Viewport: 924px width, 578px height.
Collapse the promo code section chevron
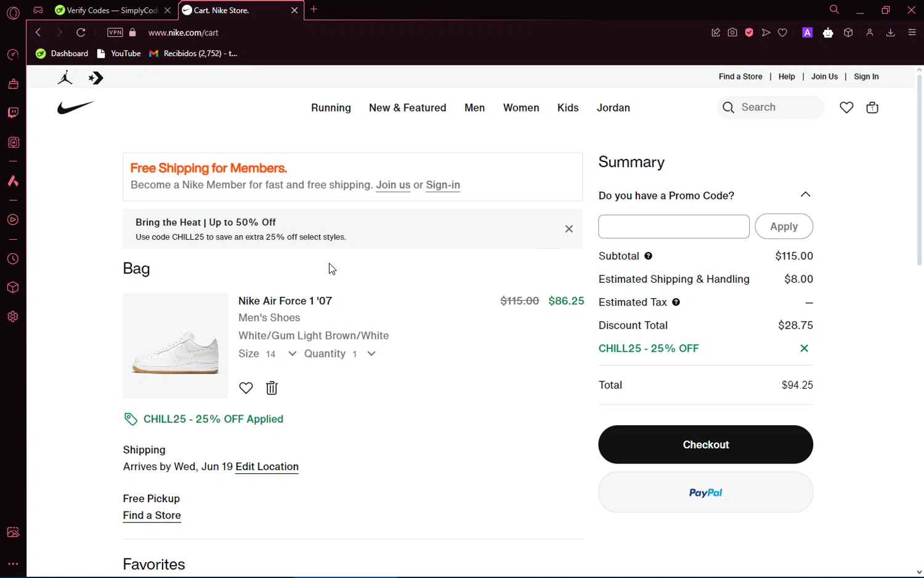point(805,195)
